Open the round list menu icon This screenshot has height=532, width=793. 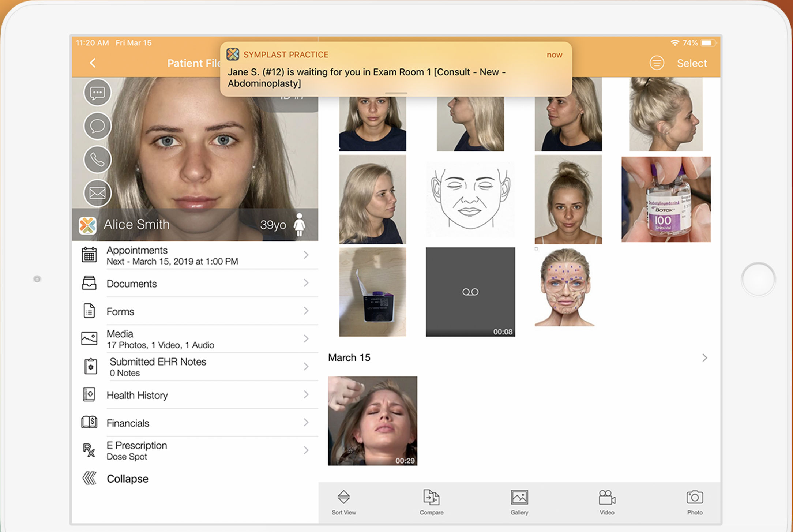coord(657,63)
